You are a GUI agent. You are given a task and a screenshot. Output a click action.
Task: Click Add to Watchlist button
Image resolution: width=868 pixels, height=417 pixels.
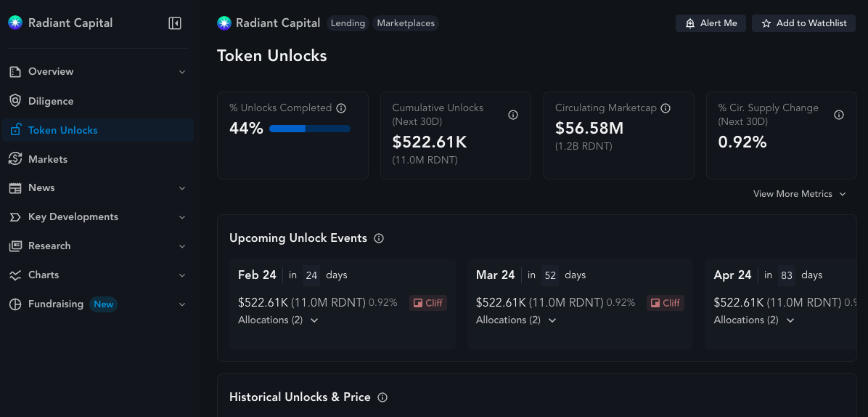click(804, 23)
